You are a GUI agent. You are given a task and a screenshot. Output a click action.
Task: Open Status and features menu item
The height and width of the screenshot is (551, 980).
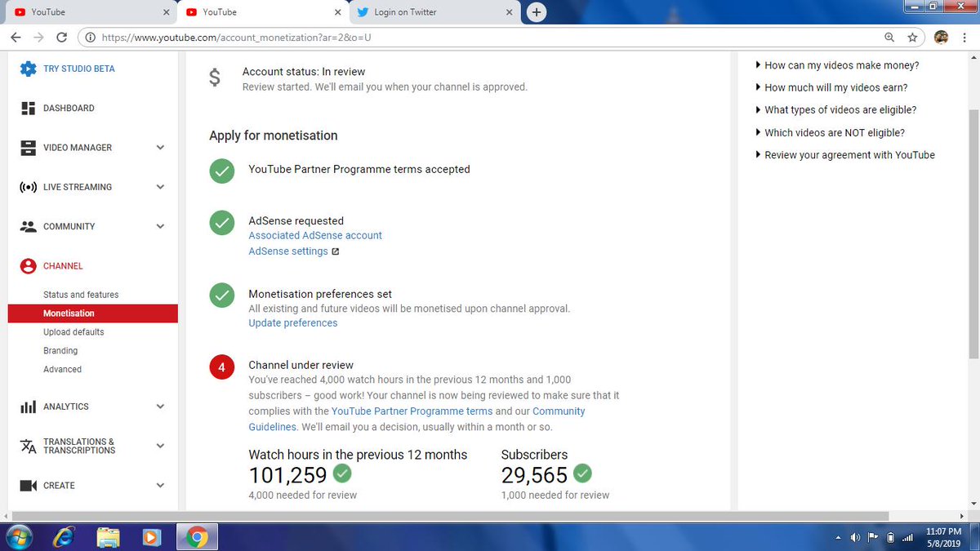pos(81,295)
